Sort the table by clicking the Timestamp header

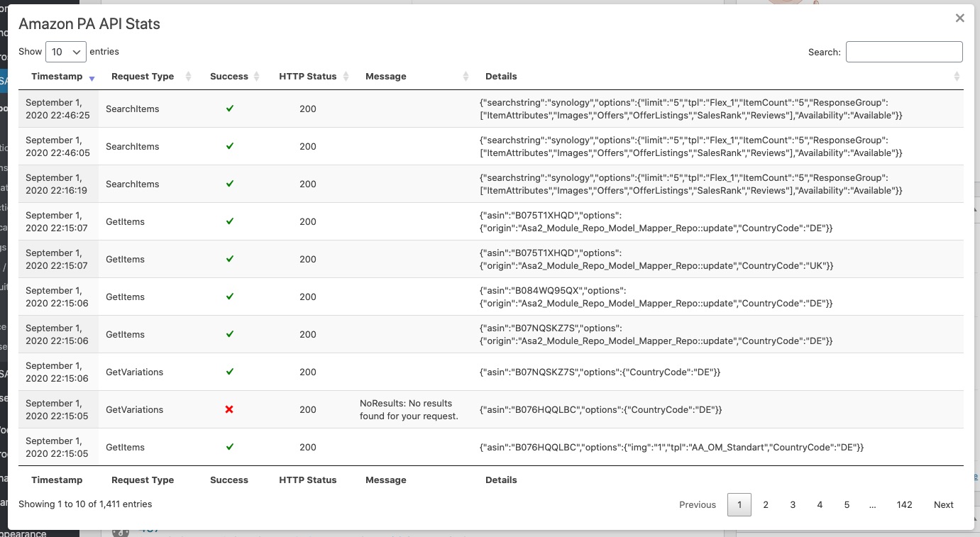pyautogui.click(x=57, y=76)
